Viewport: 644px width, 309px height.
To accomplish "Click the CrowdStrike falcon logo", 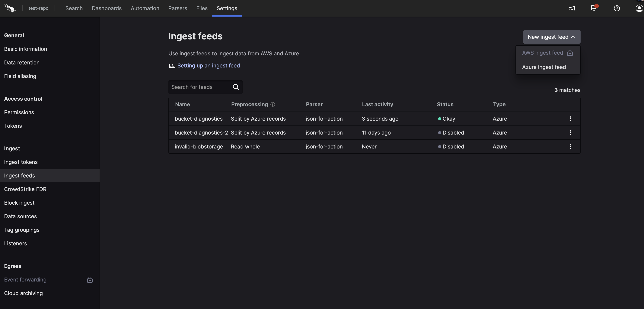I will pyautogui.click(x=10, y=8).
